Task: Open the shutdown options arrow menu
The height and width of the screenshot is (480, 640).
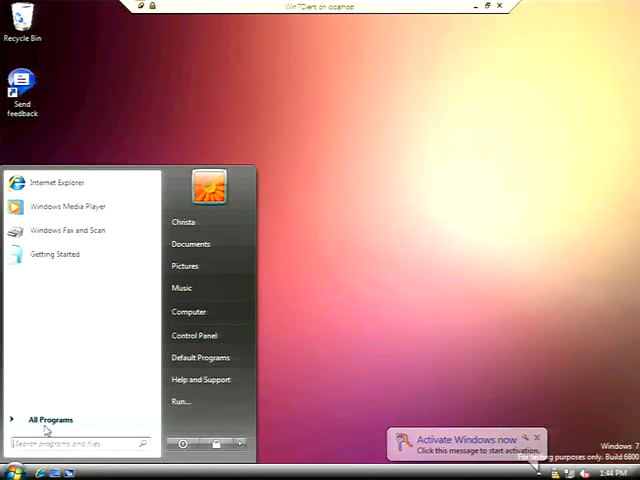Action: [x=240, y=443]
